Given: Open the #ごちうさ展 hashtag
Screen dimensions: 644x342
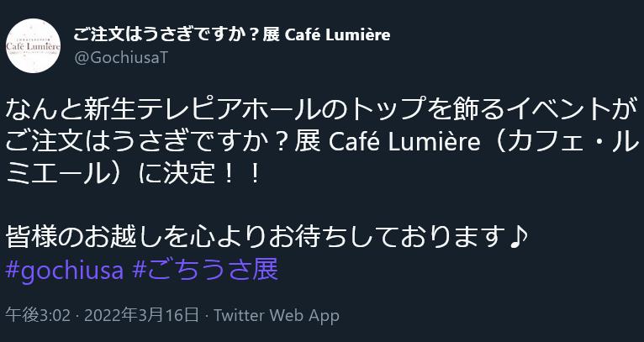Looking at the screenshot, I should click(206, 270).
